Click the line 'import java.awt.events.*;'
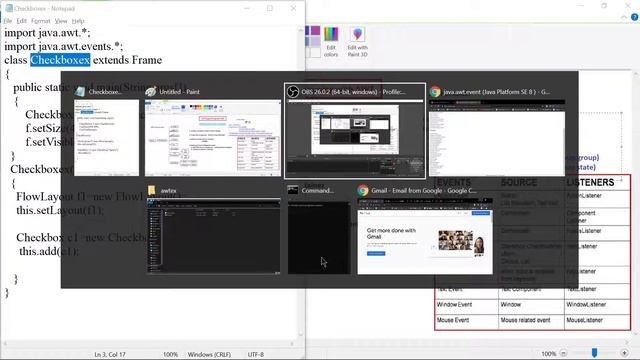Screen dimensions: 640x360 tap(63, 47)
